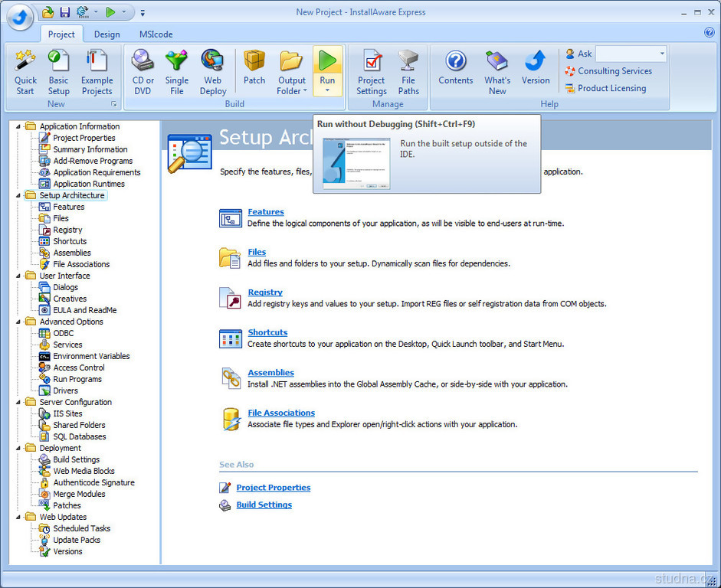Collapse the Application Information tree node
This screenshot has width=721, height=588.
18,126
